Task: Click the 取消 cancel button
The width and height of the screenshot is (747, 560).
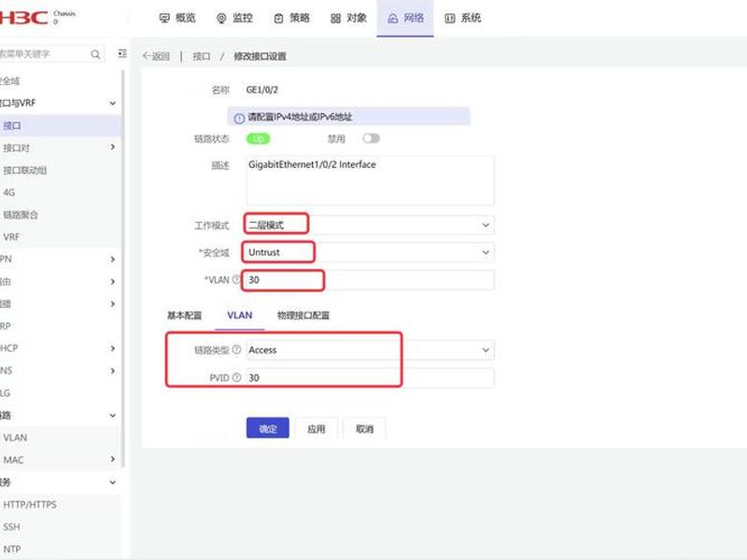Action: 364,428
